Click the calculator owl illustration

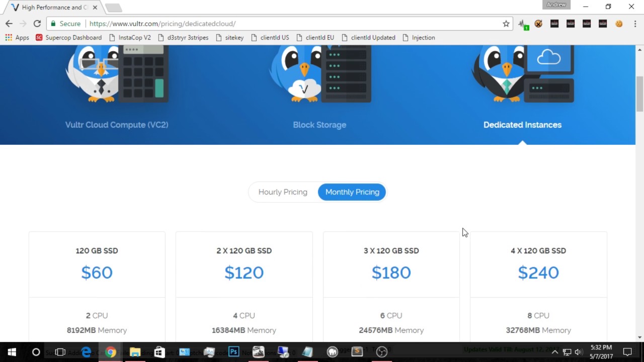coord(117,73)
